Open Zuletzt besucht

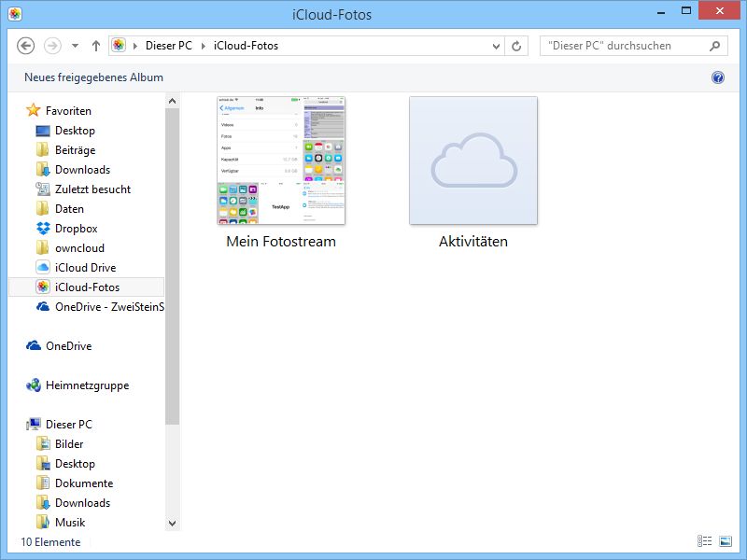[x=92, y=189]
